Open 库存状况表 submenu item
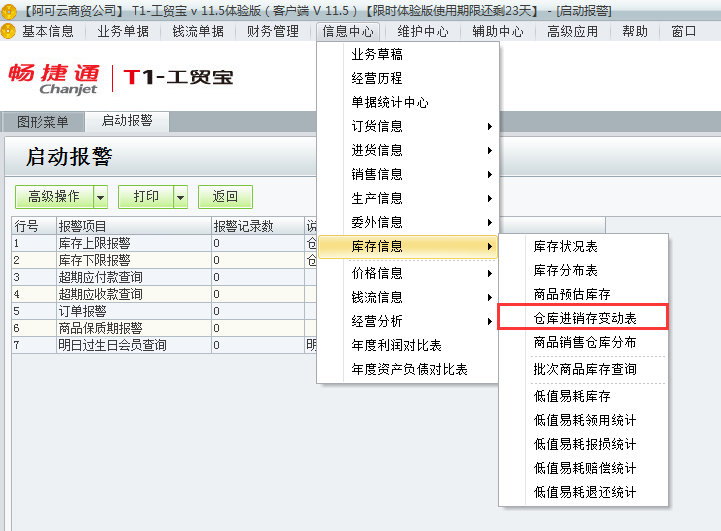 click(x=583, y=246)
